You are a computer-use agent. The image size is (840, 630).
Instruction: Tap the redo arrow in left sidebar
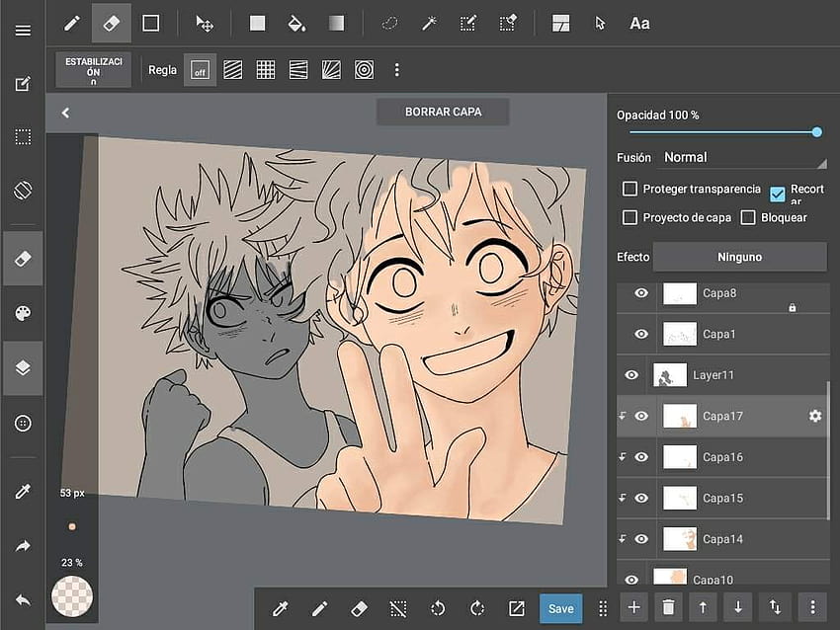23,546
